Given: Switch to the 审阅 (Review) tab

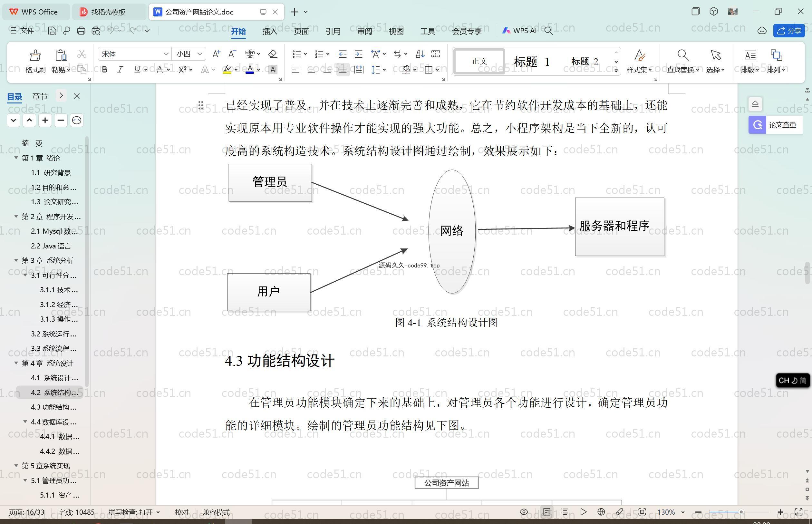Looking at the screenshot, I should 365,31.
